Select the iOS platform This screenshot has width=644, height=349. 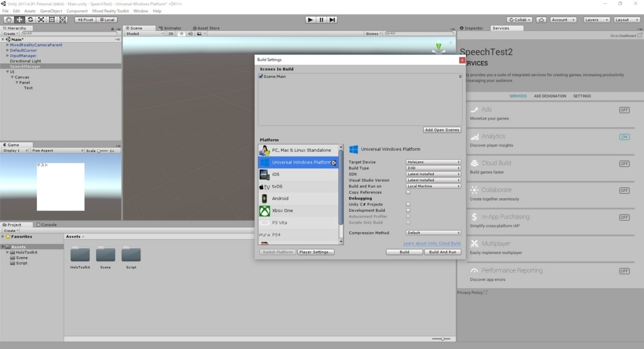point(298,175)
